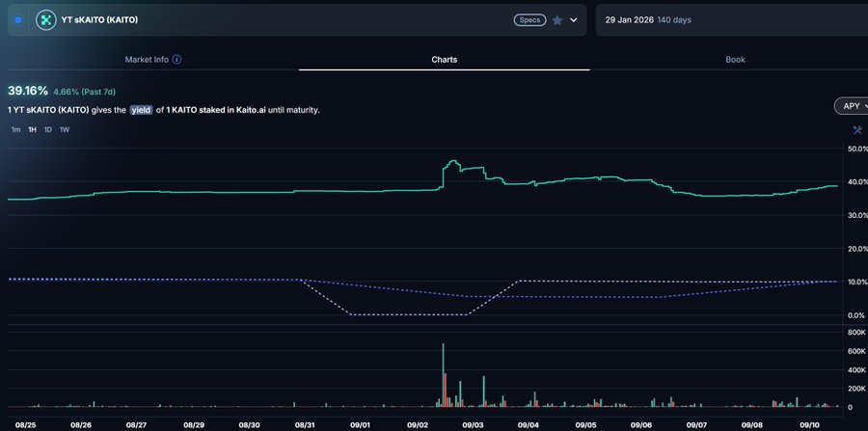Open the APY dropdown

pyautogui.click(x=852, y=106)
